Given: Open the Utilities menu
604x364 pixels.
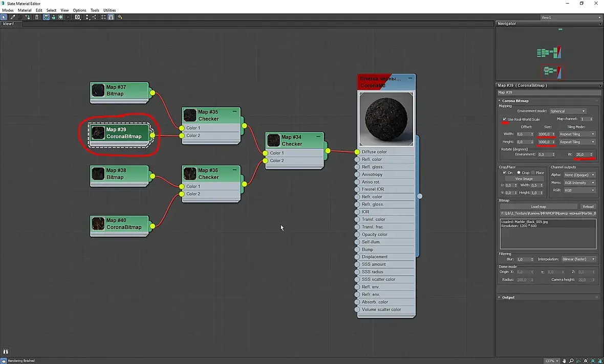Looking at the screenshot, I should tap(110, 10).
